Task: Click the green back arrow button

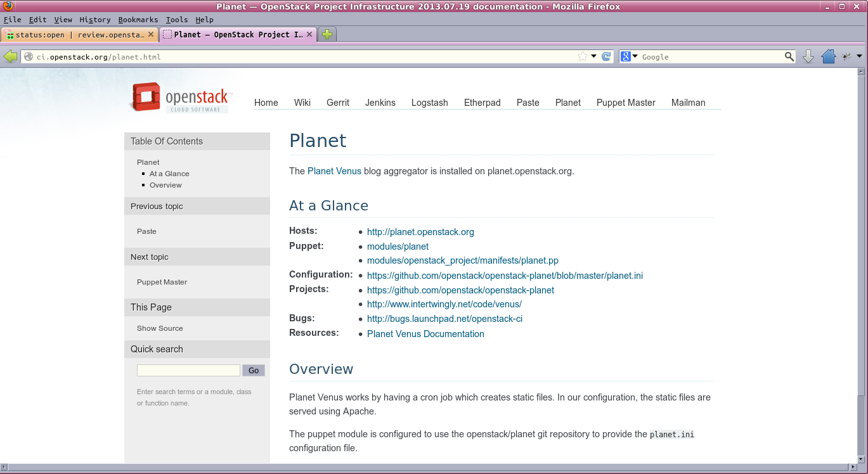Action: tap(10, 57)
